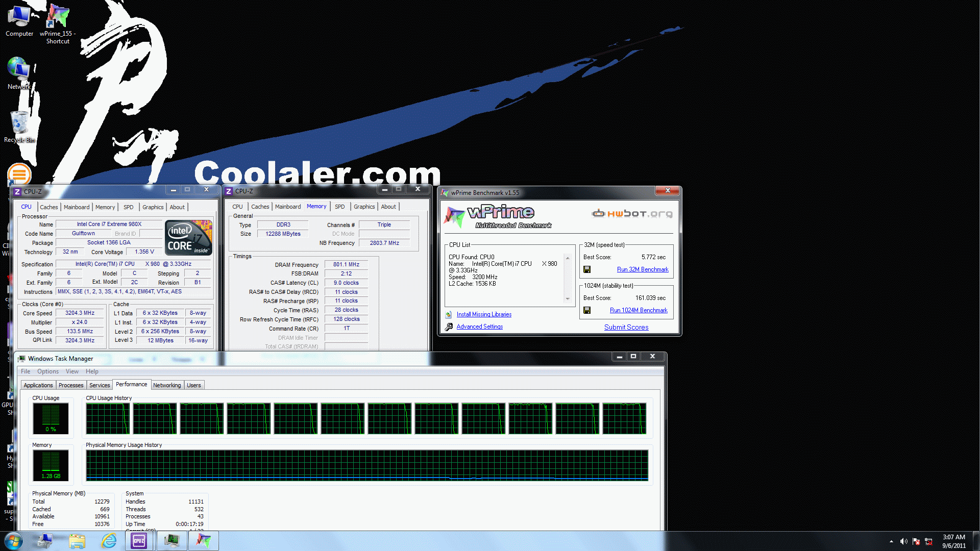
Task: Click the save icon under 1024M Best Score
Action: coord(587,310)
